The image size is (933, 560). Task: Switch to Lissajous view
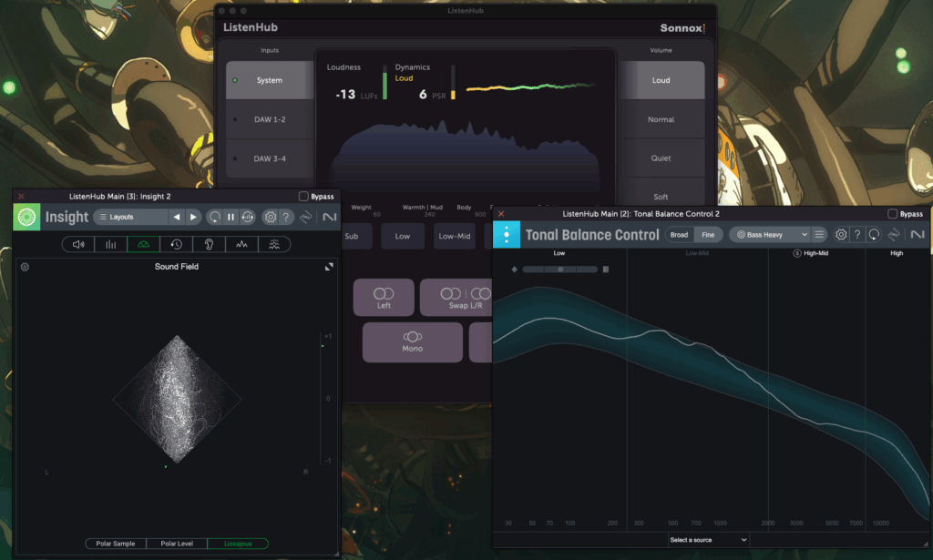pyautogui.click(x=238, y=544)
